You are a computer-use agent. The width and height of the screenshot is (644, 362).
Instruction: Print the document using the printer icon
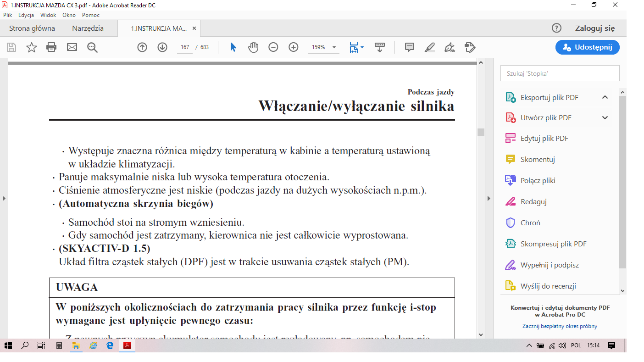[51, 47]
